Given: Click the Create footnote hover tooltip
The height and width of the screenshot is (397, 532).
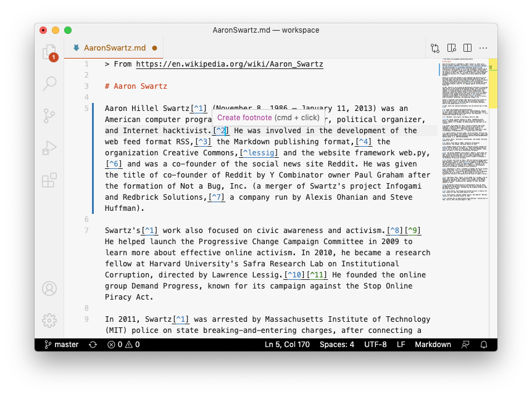Looking at the screenshot, I should (268, 118).
